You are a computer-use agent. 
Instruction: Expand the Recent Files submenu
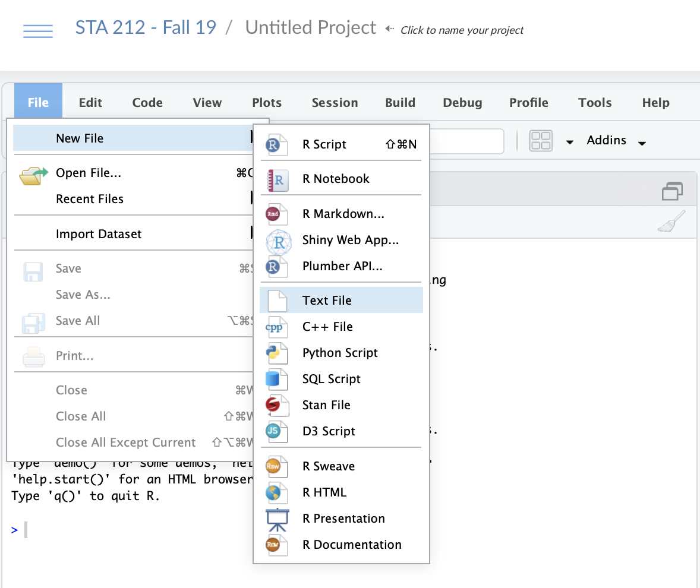pos(133,199)
